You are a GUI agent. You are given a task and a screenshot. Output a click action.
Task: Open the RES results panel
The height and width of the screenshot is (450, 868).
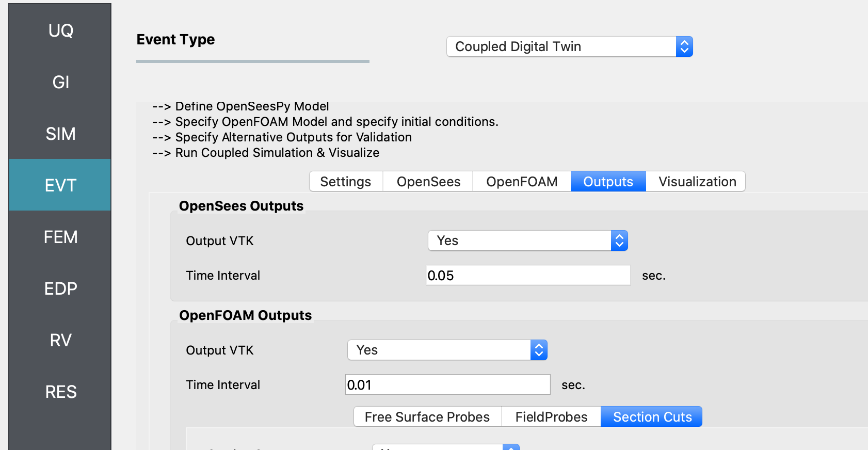click(x=60, y=392)
